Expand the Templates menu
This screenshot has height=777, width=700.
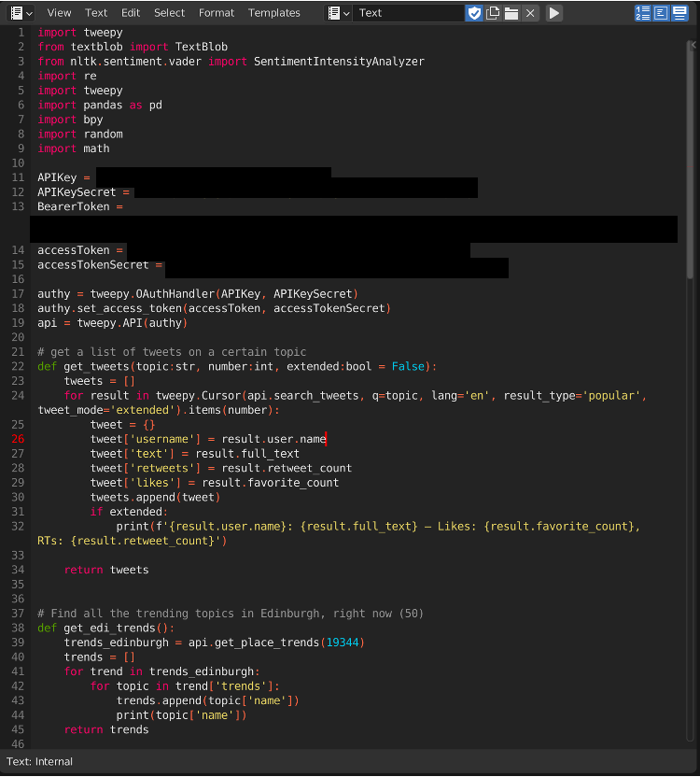click(x=273, y=13)
